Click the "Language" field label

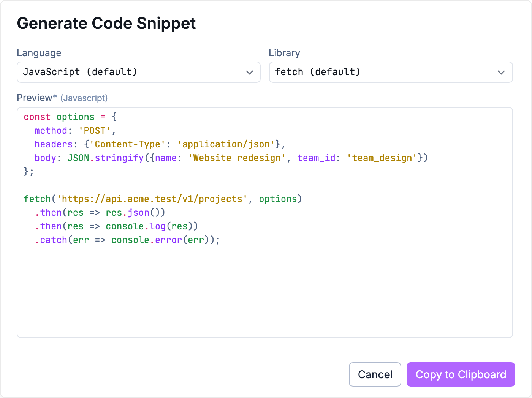[x=39, y=53]
